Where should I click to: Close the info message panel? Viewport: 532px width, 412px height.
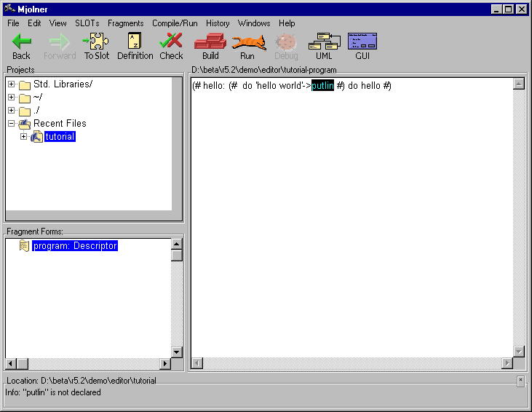[520, 380]
